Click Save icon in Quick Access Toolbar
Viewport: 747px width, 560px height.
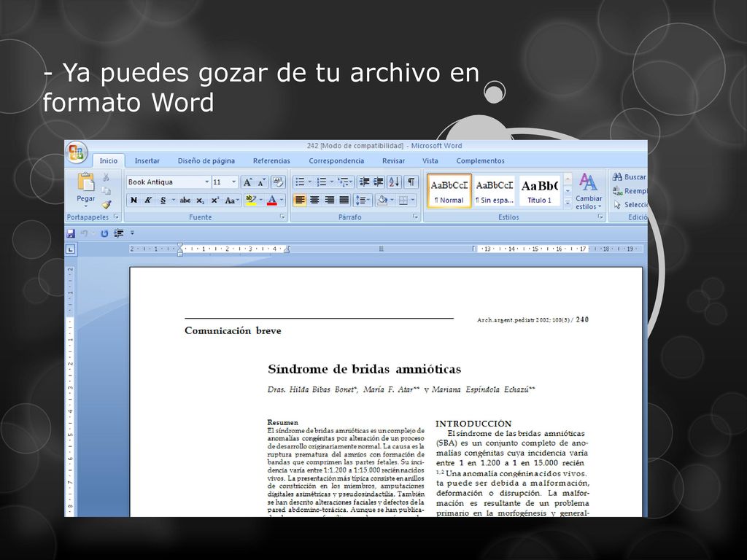(71, 233)
